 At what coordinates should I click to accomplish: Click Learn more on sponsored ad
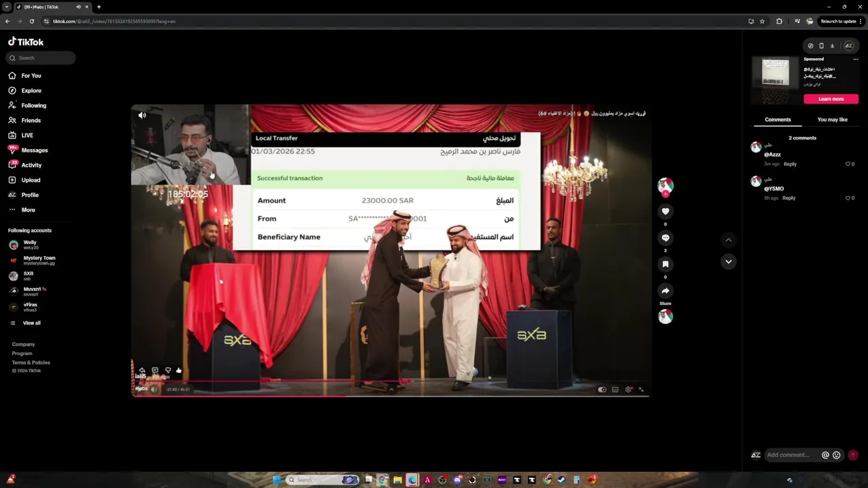click(x=831, y=99)
